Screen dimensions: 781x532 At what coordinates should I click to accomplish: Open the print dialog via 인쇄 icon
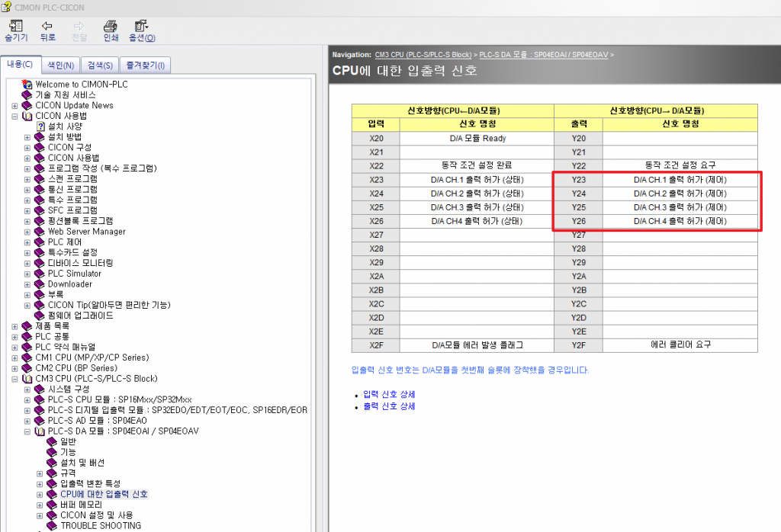point(110,29)
